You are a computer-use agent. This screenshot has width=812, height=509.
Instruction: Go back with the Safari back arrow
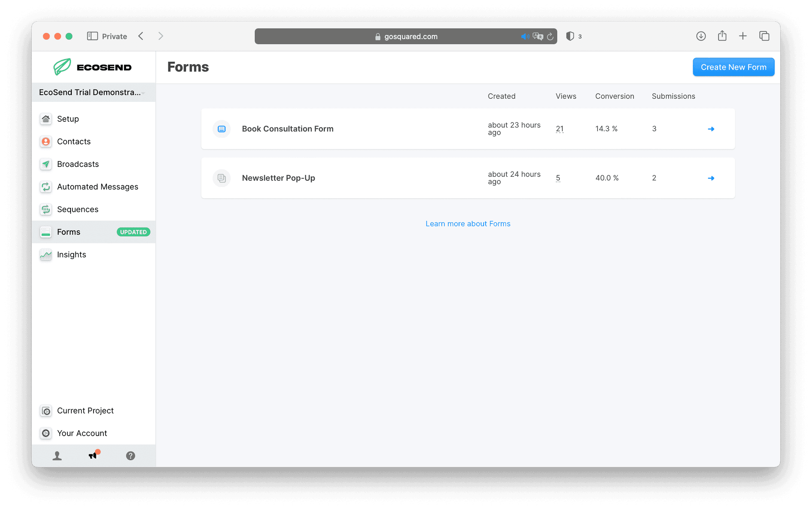click(141, 36)
